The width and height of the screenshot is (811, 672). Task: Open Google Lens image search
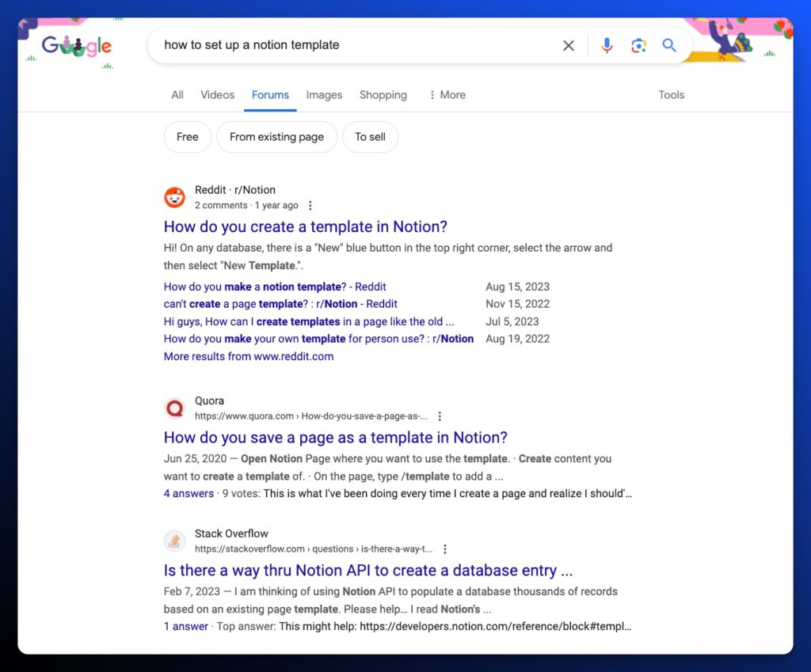click(638, 46)
